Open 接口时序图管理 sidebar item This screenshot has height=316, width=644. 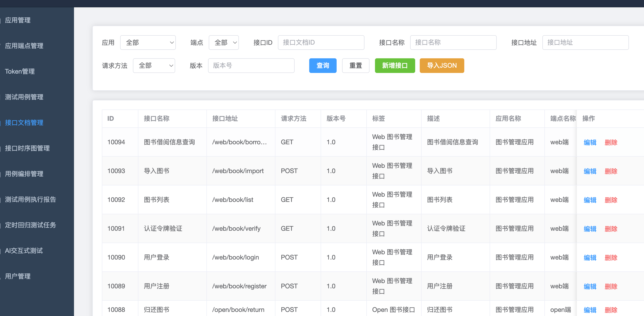coord(27,148)
